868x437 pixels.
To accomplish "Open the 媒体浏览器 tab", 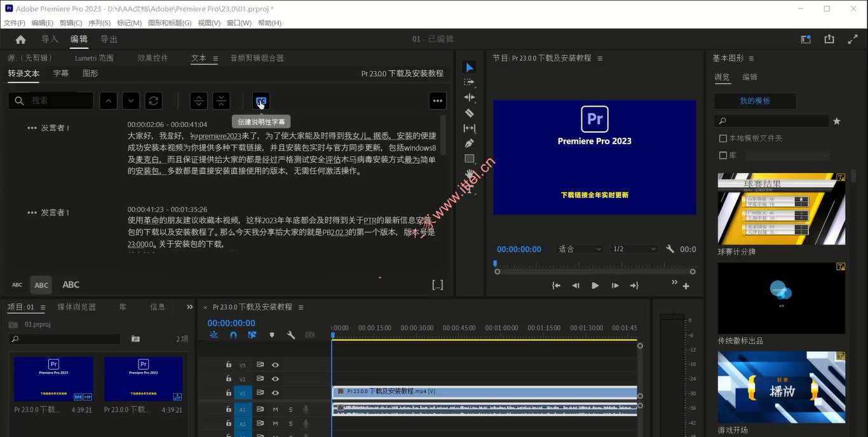I will coord(76,307).
